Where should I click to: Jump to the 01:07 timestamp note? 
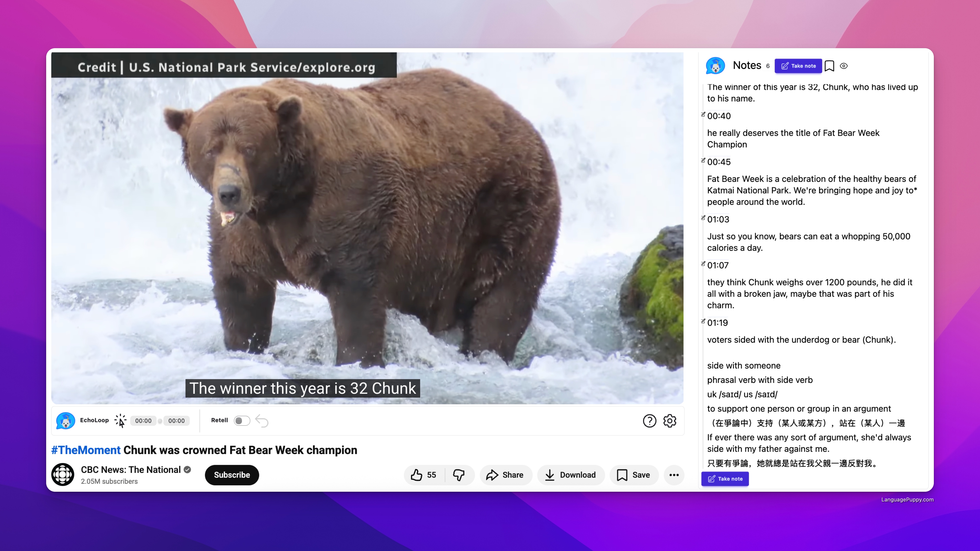[x=717, y=265]
